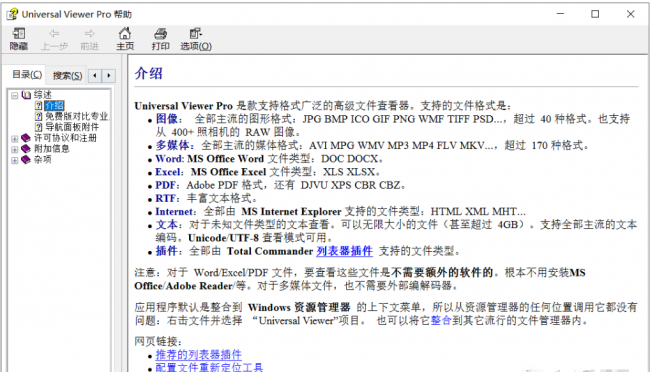Minimize the help window
This screenshot has height=372, width=650.
point(560,14)
